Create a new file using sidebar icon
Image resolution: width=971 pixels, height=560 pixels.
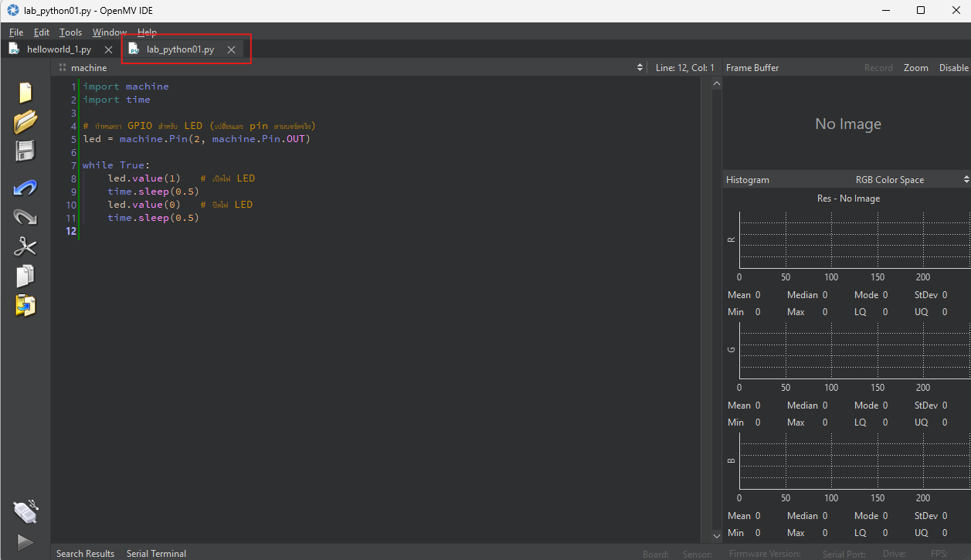[x=25, y=93]
